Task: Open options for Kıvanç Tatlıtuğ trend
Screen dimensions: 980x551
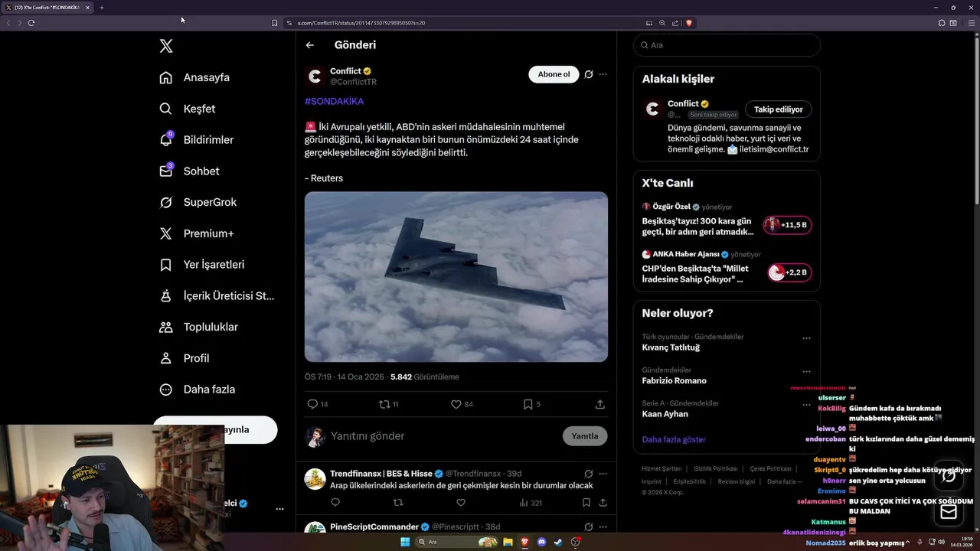Action: pos(806,338)
